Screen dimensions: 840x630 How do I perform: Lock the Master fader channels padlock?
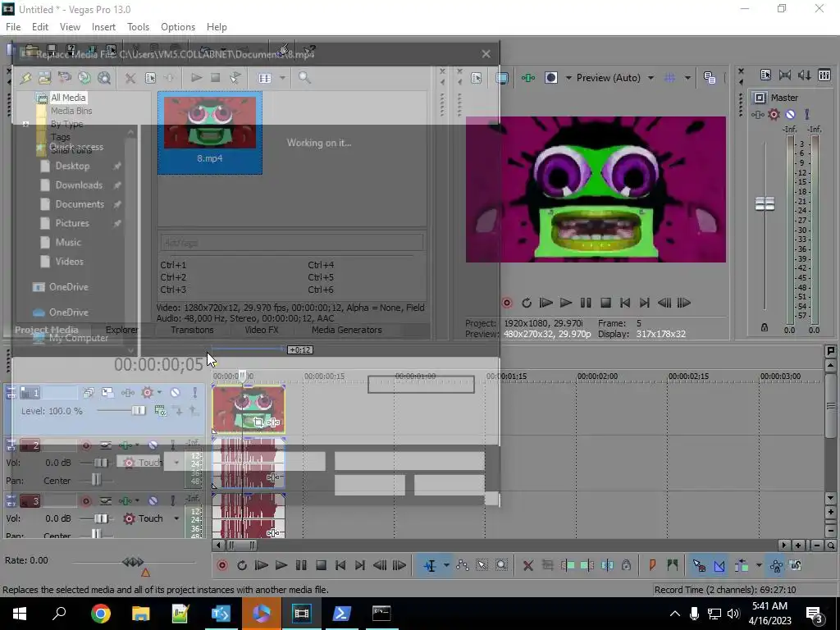click(x=765, y=327)
